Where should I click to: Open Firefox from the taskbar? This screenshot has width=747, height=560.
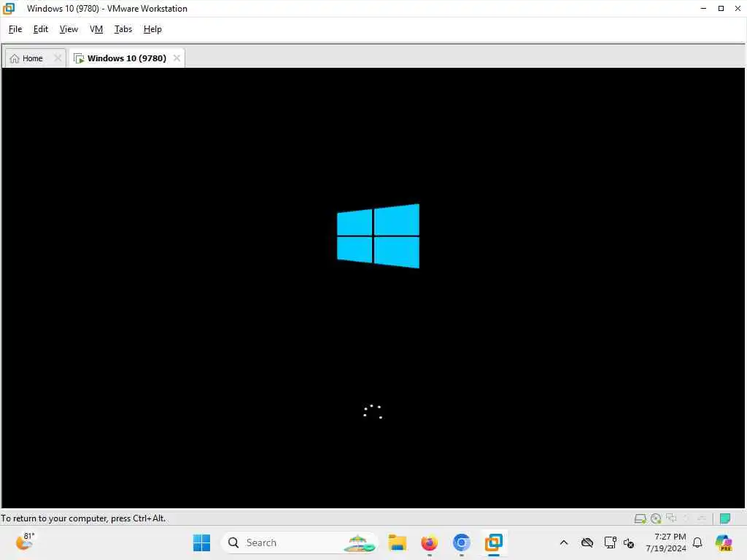pyautogui.click(x=429, y=542)
